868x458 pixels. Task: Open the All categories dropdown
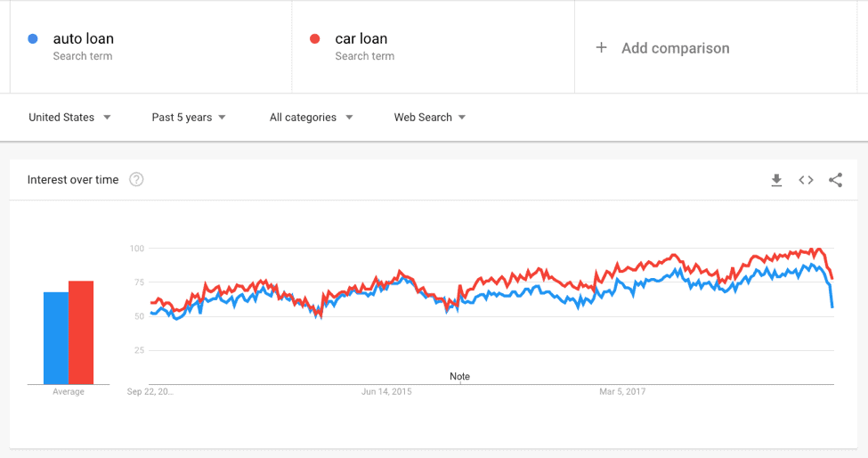click(311, 118)
